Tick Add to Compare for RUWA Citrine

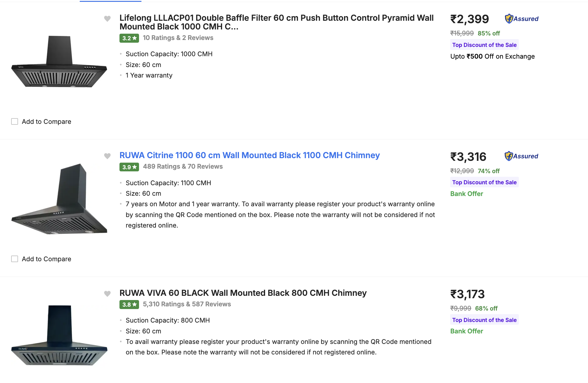(14, 259)
